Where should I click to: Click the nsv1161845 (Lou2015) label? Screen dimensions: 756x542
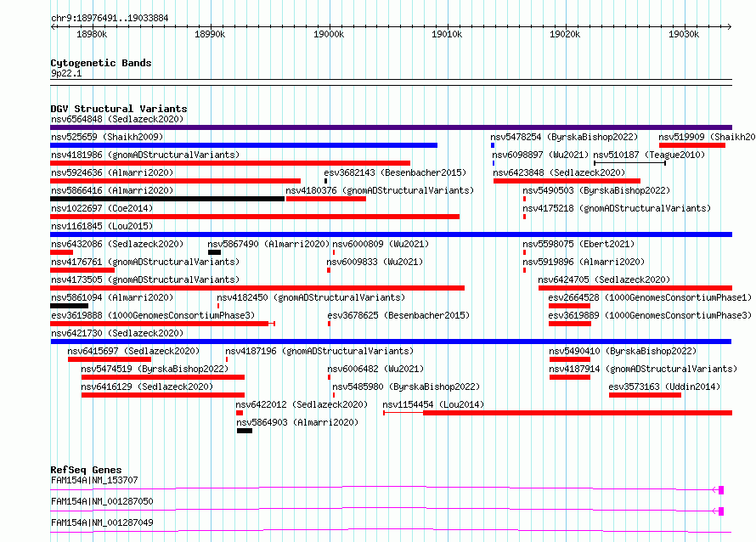pyautogui.click(x=102, y=226)
